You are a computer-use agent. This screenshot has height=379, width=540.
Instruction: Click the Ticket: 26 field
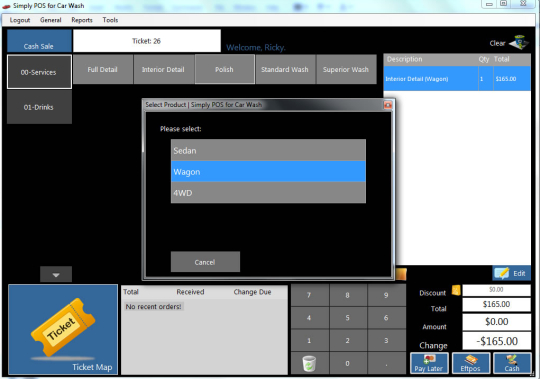tap(147, 41)
